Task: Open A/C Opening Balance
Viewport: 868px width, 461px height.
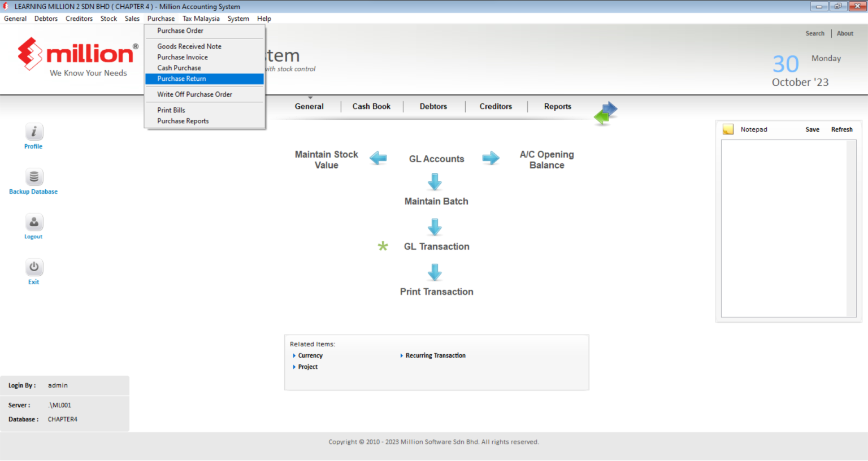Action: point(547,159)
